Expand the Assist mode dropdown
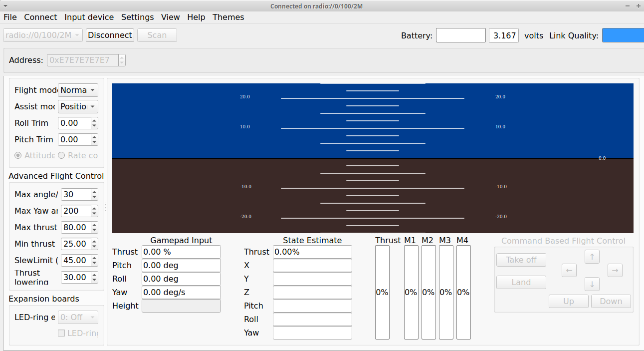The height and width of the screenshot is (351, 644). tap(78, 107)
